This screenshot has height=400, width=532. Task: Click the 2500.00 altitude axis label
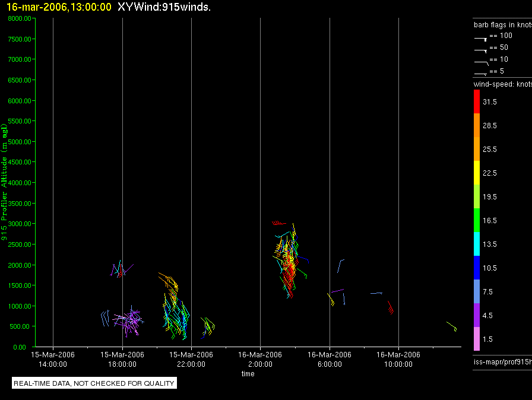[x=20, y=245]
